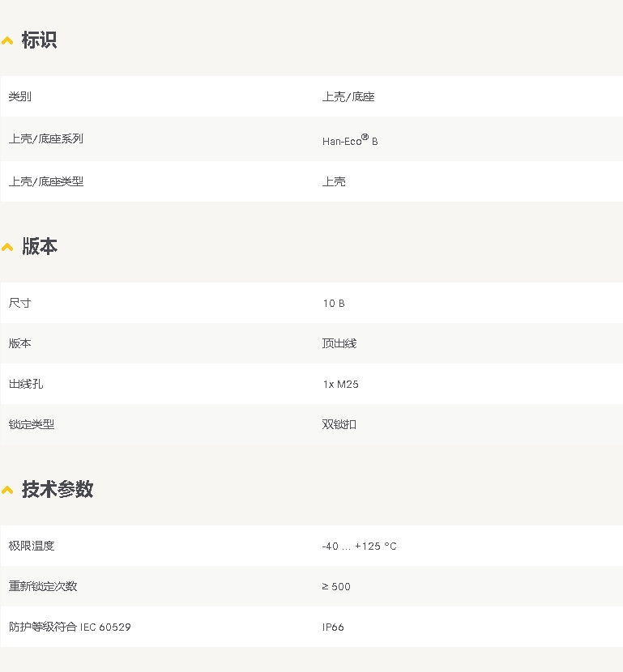Screen dimensions: 623x672
Task: Select the 类别 row label
Action: click(20, 97)
